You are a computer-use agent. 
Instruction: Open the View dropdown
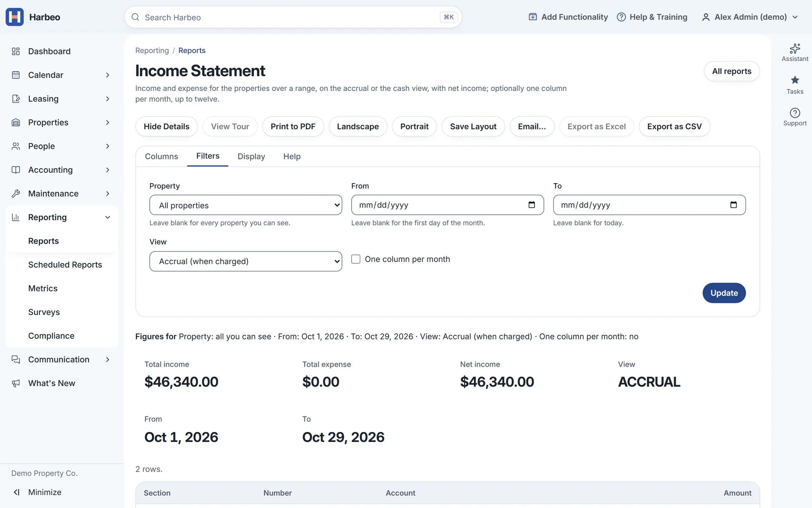tap(246, 261)
